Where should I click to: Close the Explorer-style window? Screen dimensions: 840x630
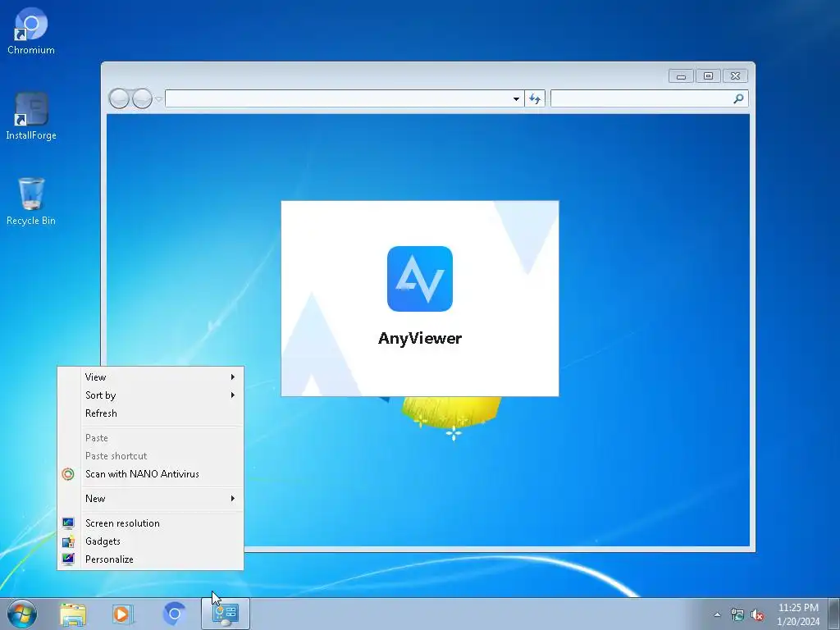736,76
